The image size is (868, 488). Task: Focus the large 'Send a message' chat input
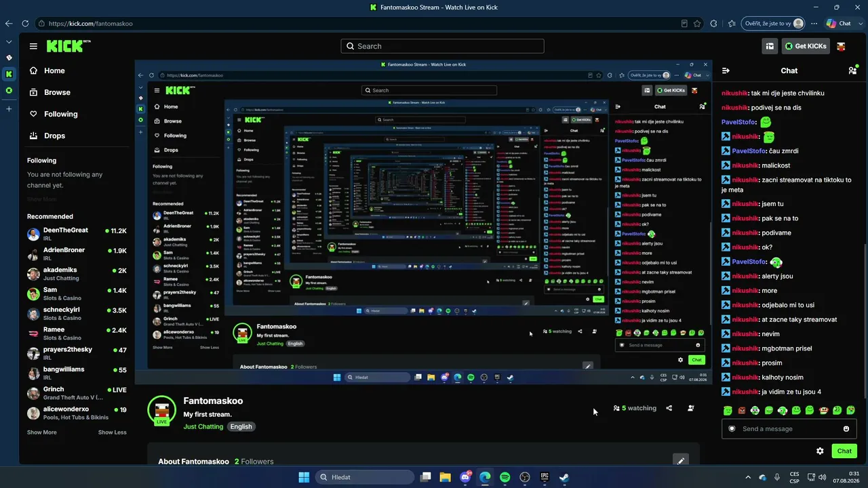(789, 428)
